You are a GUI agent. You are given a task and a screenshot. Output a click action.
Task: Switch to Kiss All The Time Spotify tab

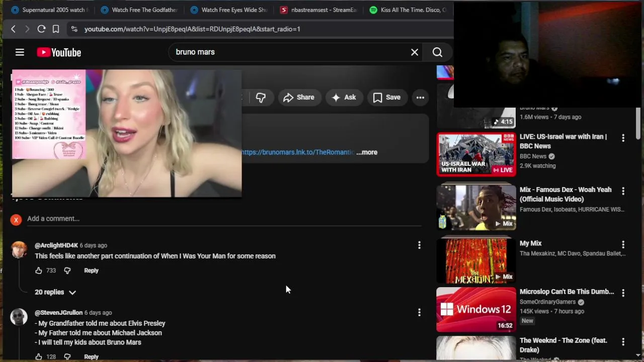point(408,10)
